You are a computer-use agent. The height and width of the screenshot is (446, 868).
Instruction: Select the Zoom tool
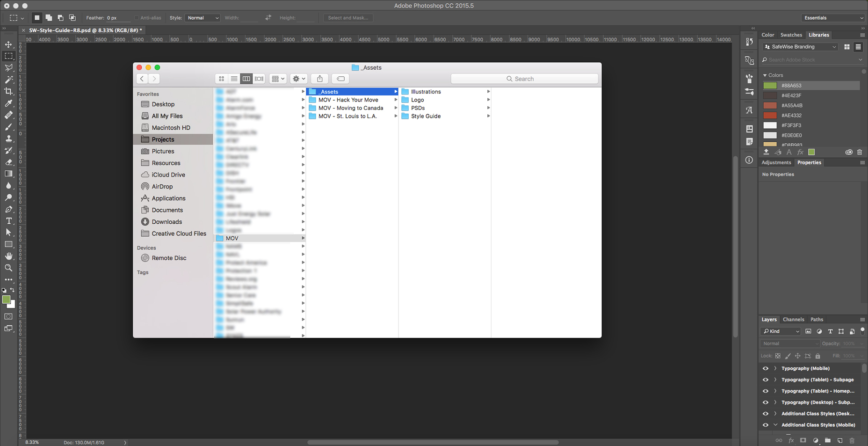[8, 268]
